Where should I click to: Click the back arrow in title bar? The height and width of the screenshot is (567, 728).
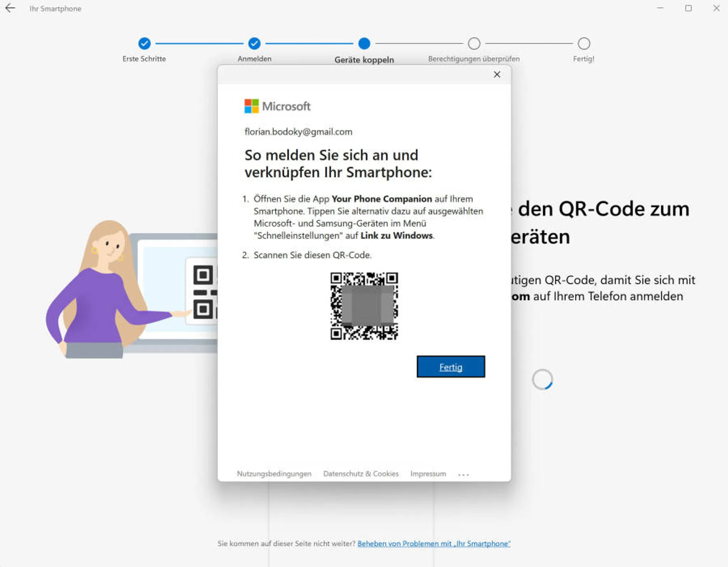pyautogui.click(x=10, y=8)
